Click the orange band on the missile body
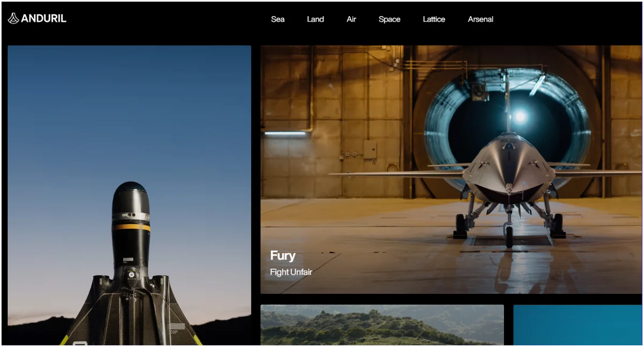The image size is (644, 347). tap(131, 227)
